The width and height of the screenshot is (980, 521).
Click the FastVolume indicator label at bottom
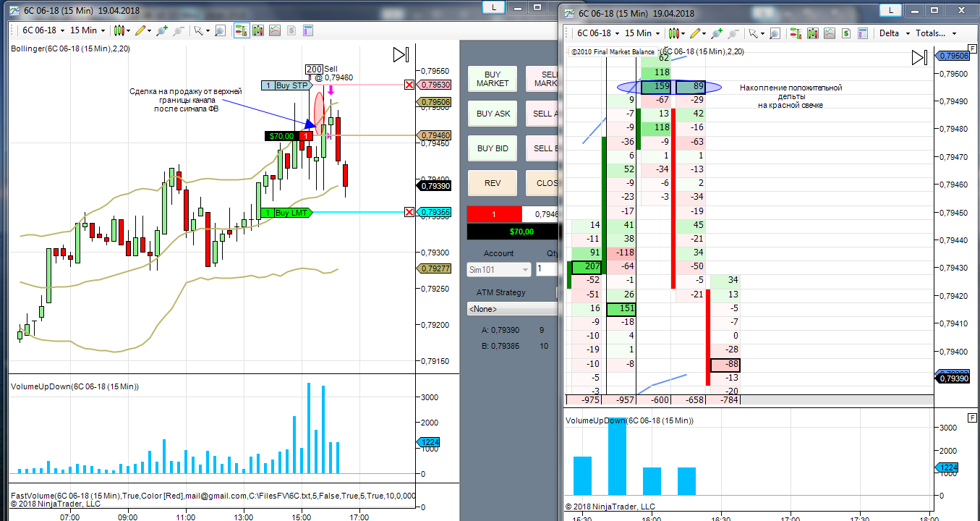coord(213,496)
